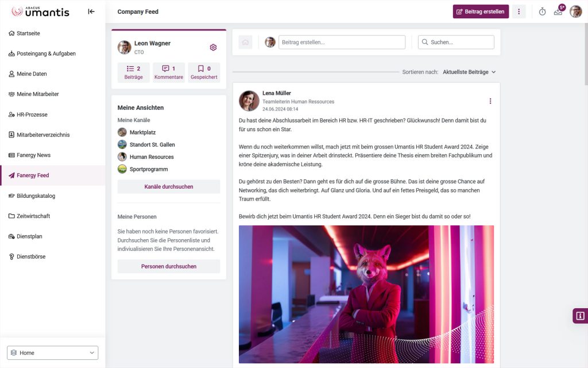588x368 pixels.
Task: Expand the Home dropdown at sidebar bottom
Action: pyautogui.click(x=52, y=352)
